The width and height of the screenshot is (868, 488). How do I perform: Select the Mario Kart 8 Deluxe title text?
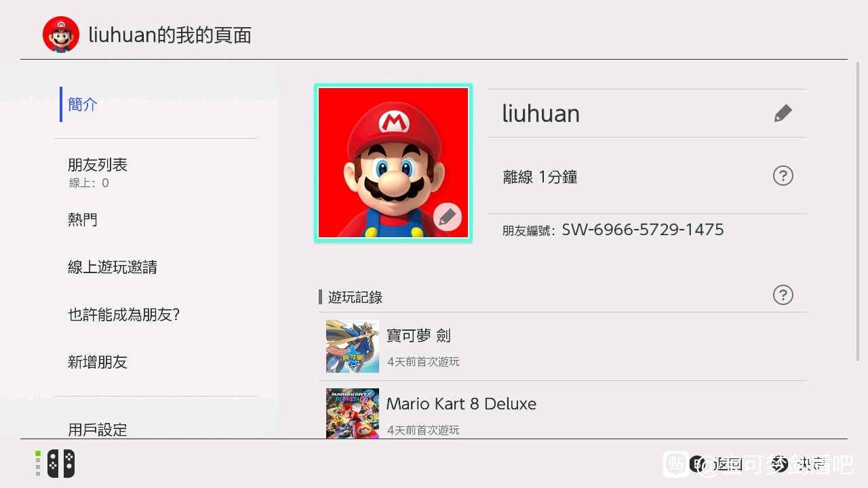coord(461,404)
